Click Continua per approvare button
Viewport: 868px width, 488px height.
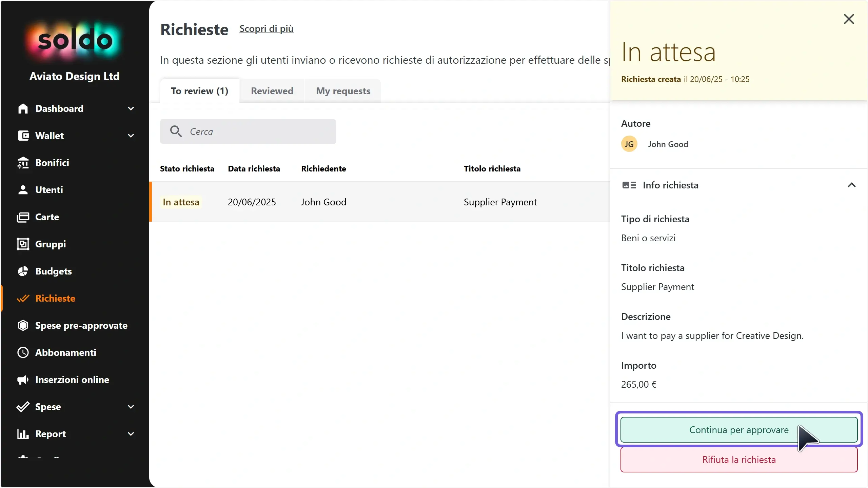(739, 430)
